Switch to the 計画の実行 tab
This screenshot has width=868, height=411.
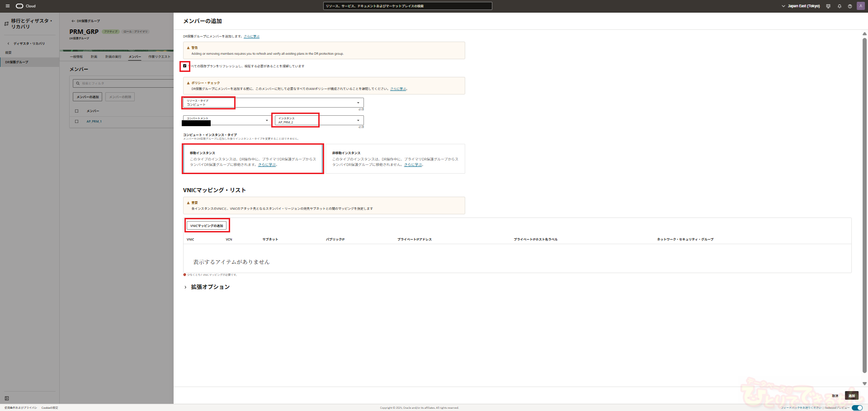113,57
